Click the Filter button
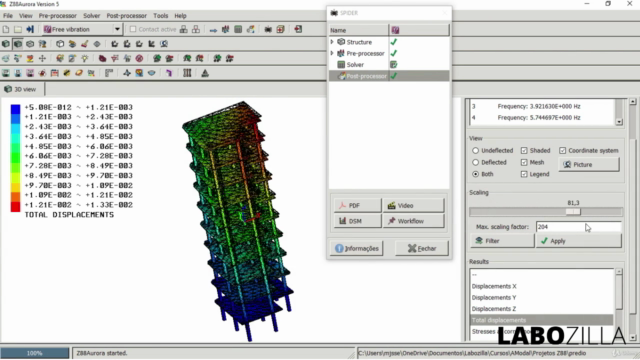The width and height of the screenshot is (640, 360). pyautogui.click(x=502, y=241)
